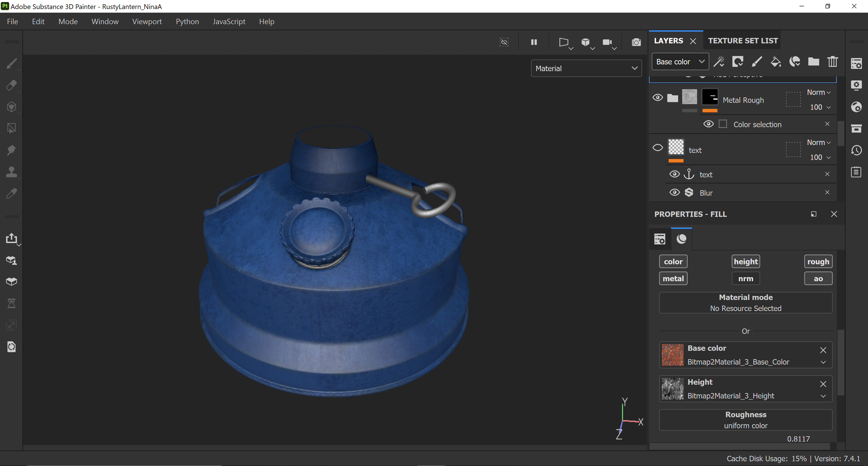Select the Material picker eyedropper
The image size is (868, 466).
point(12,193)
